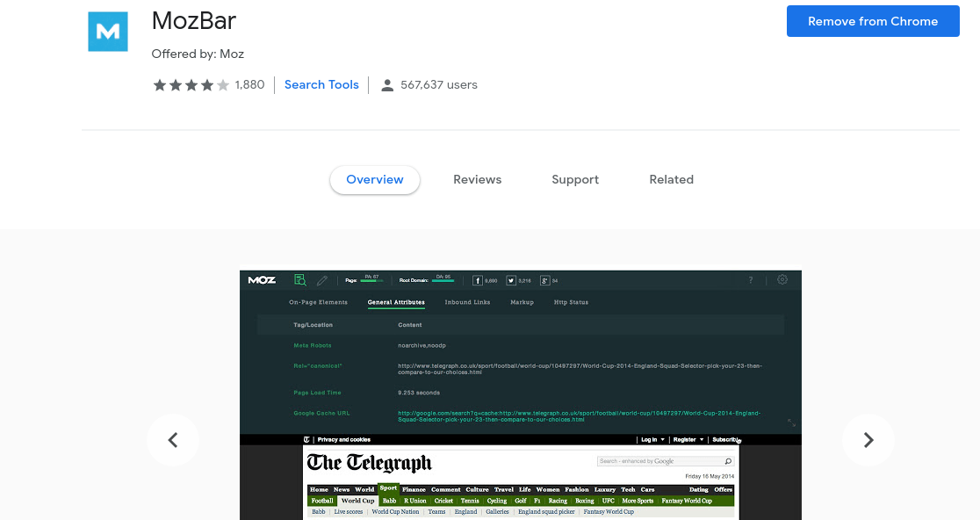This screenshot has height=520, width=980.
Task: Click the Rel="canonical" row label
Action: click(x=318, y=366)
